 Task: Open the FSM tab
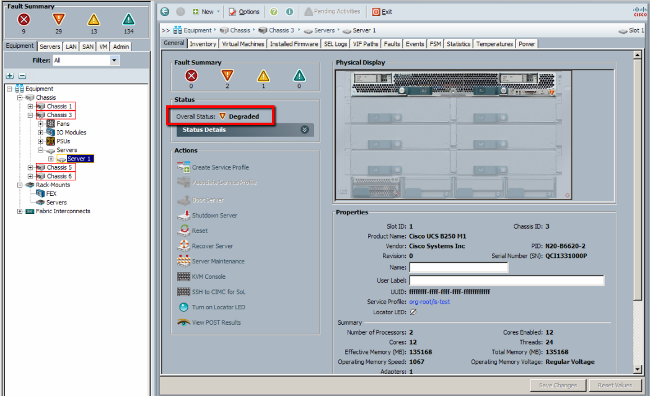(435, 44)
